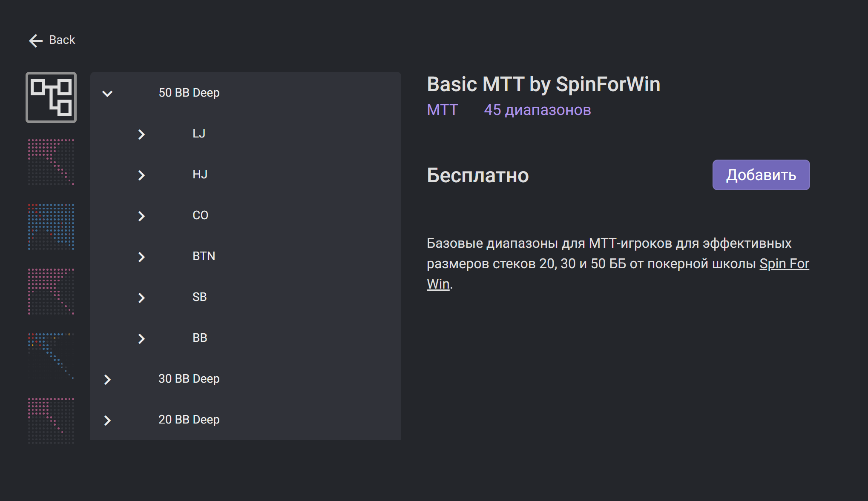The image size is (868, 501).
Task: Select the SB tree item
Action: (x=199, y=297)
